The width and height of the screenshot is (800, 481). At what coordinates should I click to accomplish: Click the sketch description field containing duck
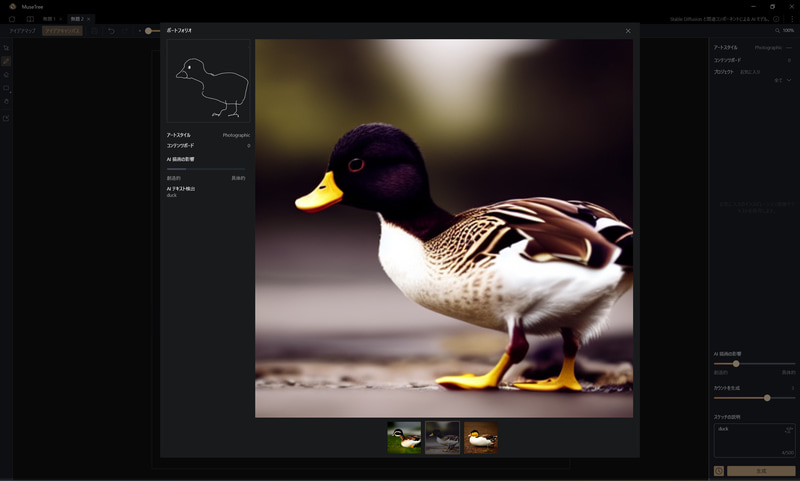[754, 440]
